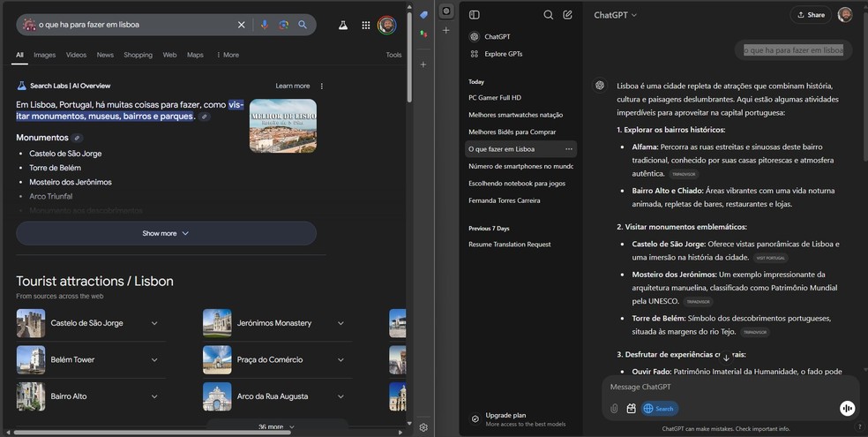This screenshot has width=868, height=437.
Task: Start Google voice search with microphone icon
Action: (265, 25)
